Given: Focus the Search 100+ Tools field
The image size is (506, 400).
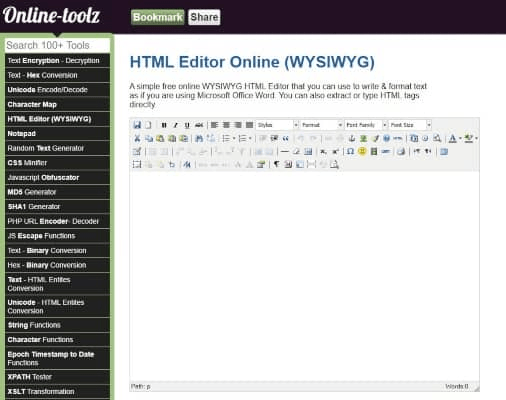Looking at the screenshot, I should coord(57,45).
